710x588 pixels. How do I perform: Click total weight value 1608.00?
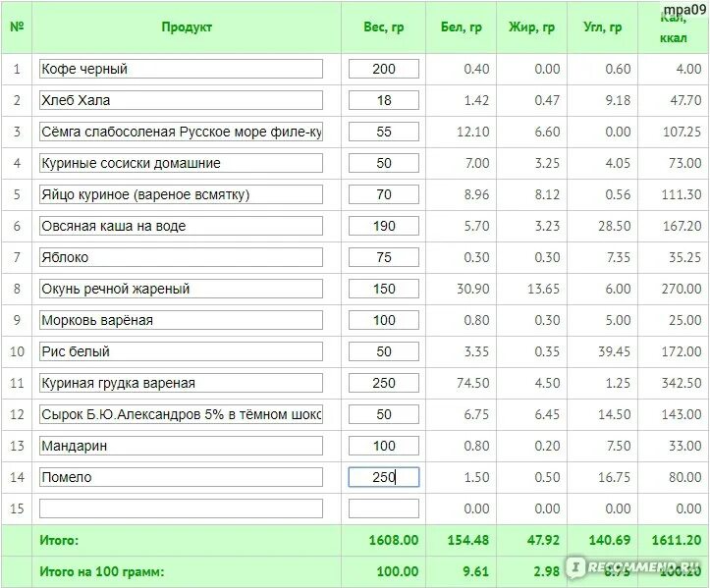coord(394,540)
